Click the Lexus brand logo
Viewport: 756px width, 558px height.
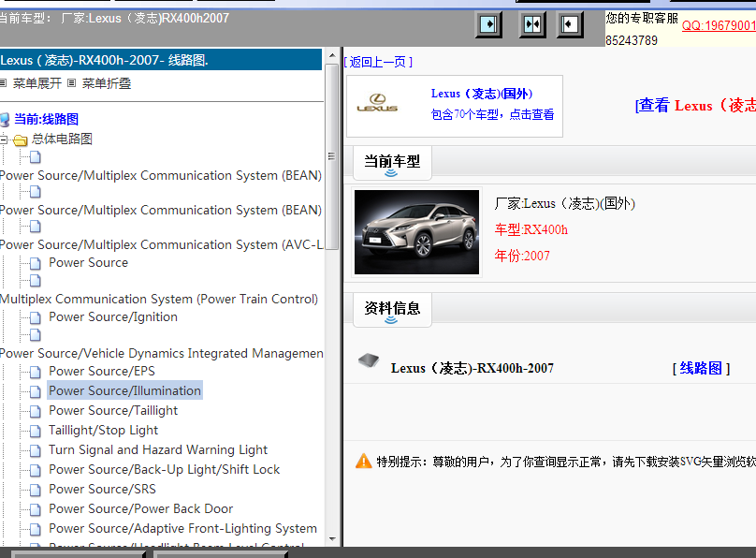tap(377, 103)
